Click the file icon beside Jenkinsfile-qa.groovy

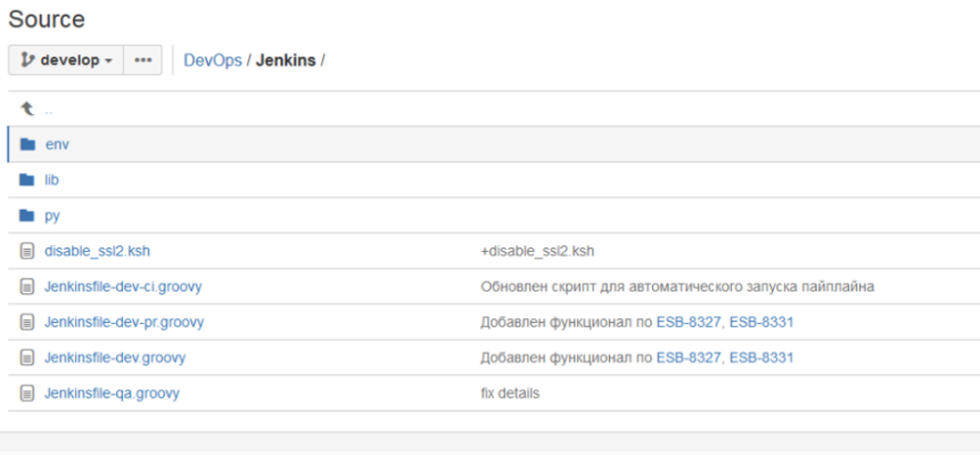pos(27,393)
